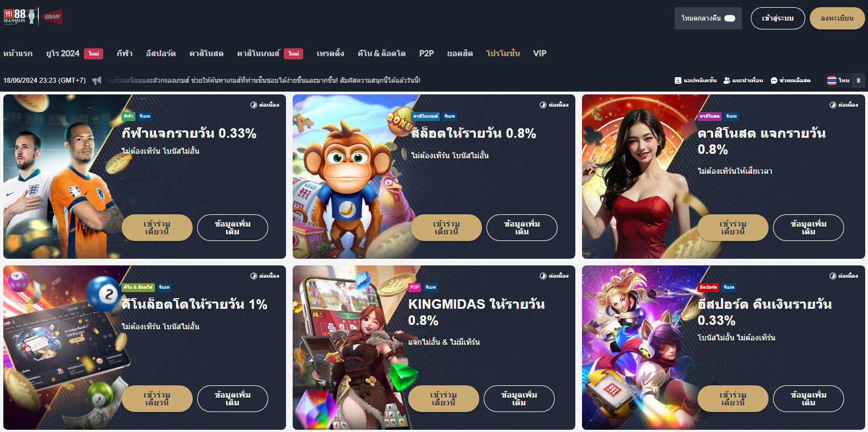Click the Thai flag language icon

[x=831, y=81]
